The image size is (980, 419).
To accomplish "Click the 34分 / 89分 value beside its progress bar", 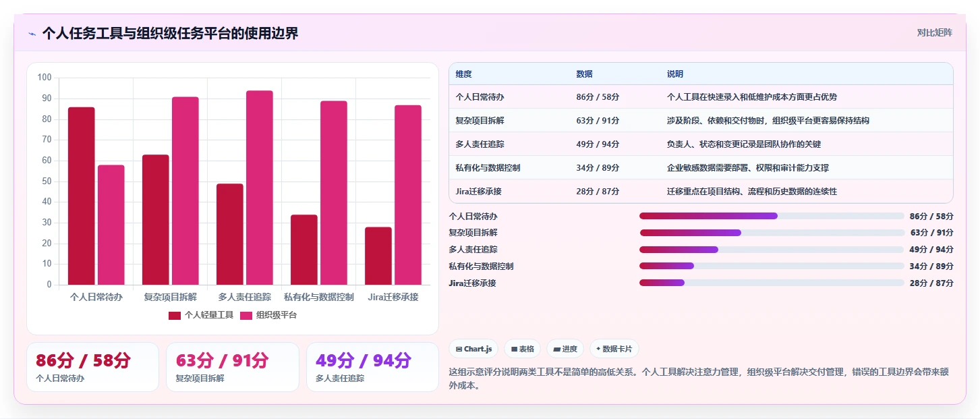I will tap(931, 266).
